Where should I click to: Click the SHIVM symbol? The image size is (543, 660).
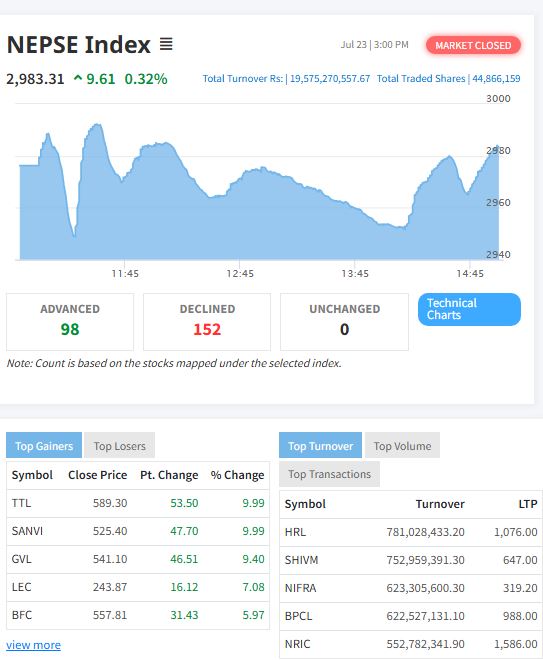tap(301, 560)
